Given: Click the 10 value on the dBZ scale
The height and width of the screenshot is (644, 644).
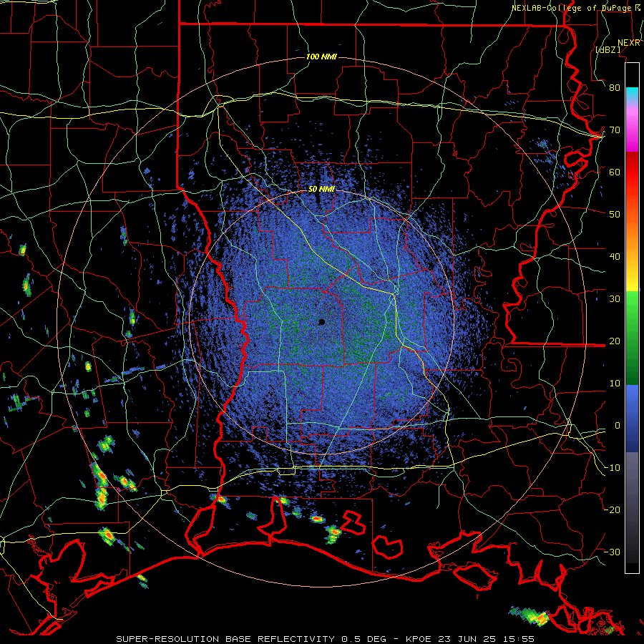Looking at the screenshot, I should click(615, 384).
